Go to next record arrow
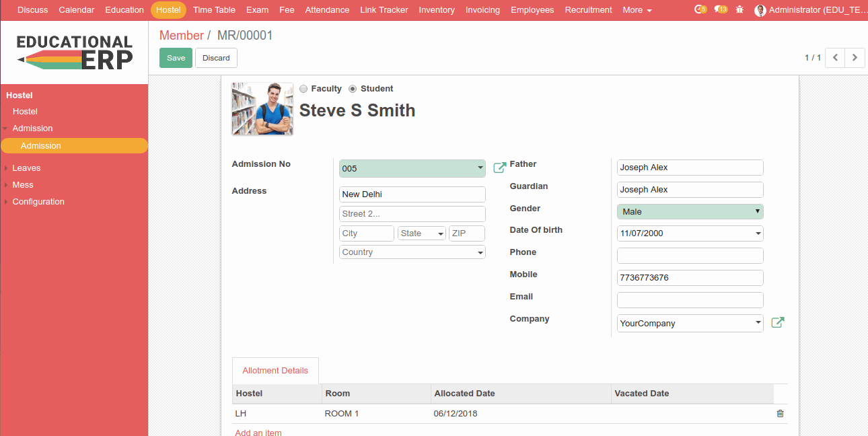This screenshot has height=436, width=868. 855,58
